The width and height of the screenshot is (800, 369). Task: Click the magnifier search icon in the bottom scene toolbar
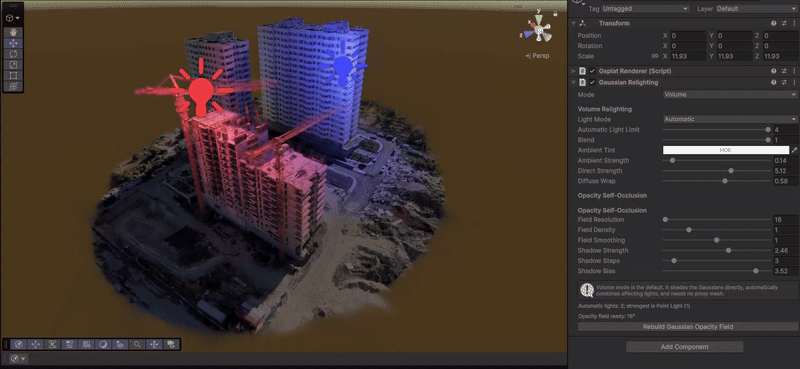coord(137,345)
